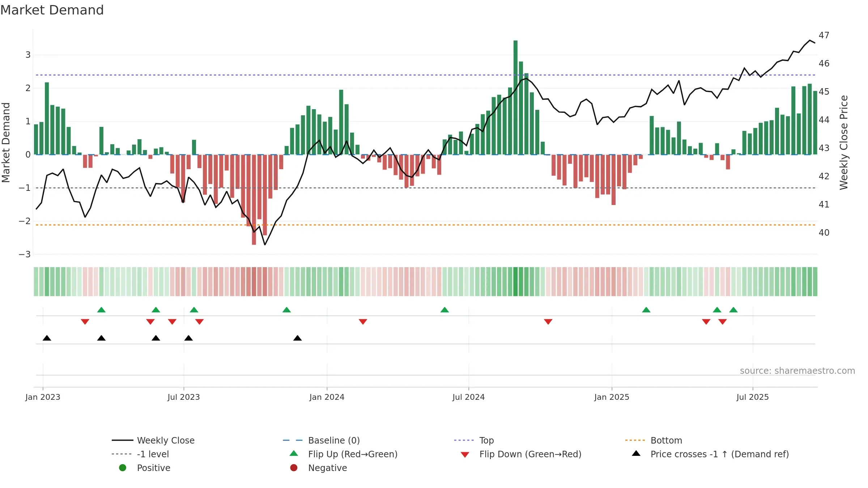Click the green Positive circle in the legend
868x488 pixels.
point(123,468)
